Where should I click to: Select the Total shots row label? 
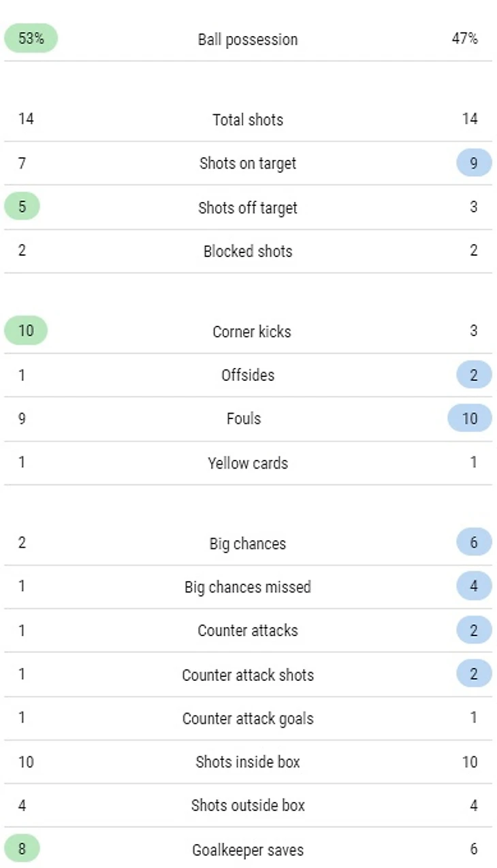pos(248,120)
